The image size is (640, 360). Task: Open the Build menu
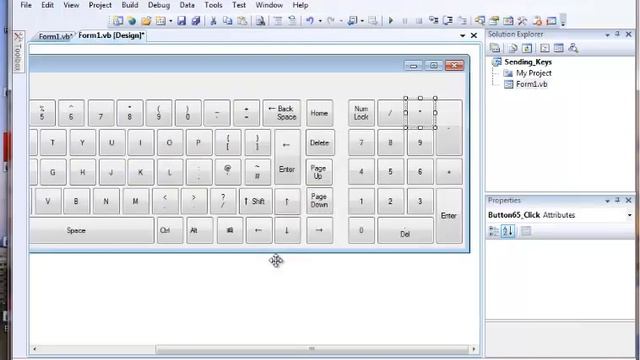[x=130, y=5]
